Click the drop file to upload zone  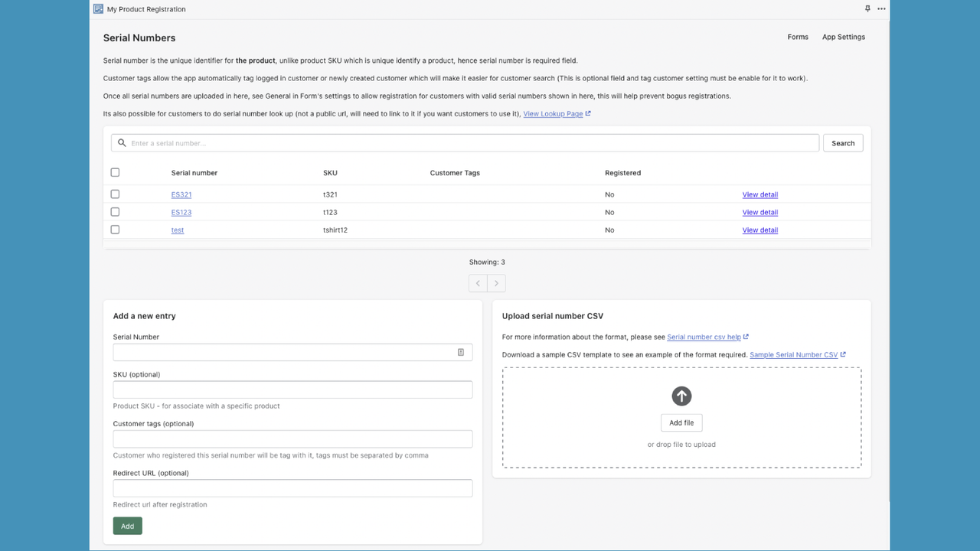[x=681, y=417]
